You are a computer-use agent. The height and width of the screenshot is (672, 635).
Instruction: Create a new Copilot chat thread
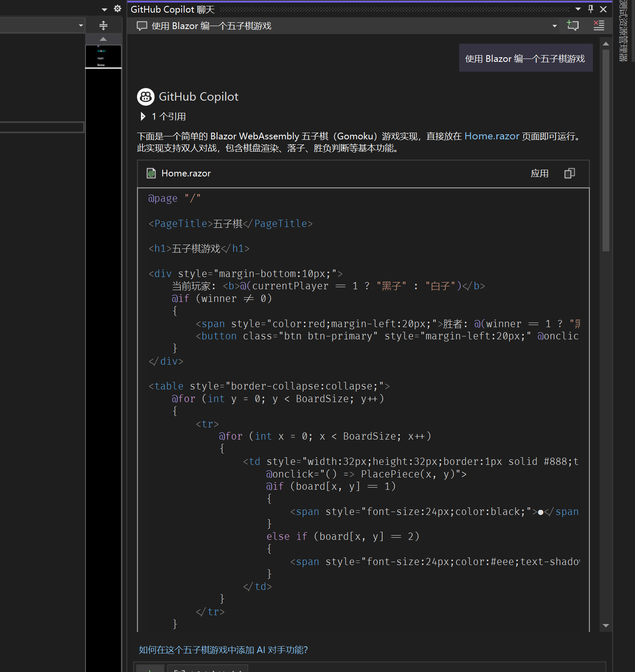tap(573, 26)
